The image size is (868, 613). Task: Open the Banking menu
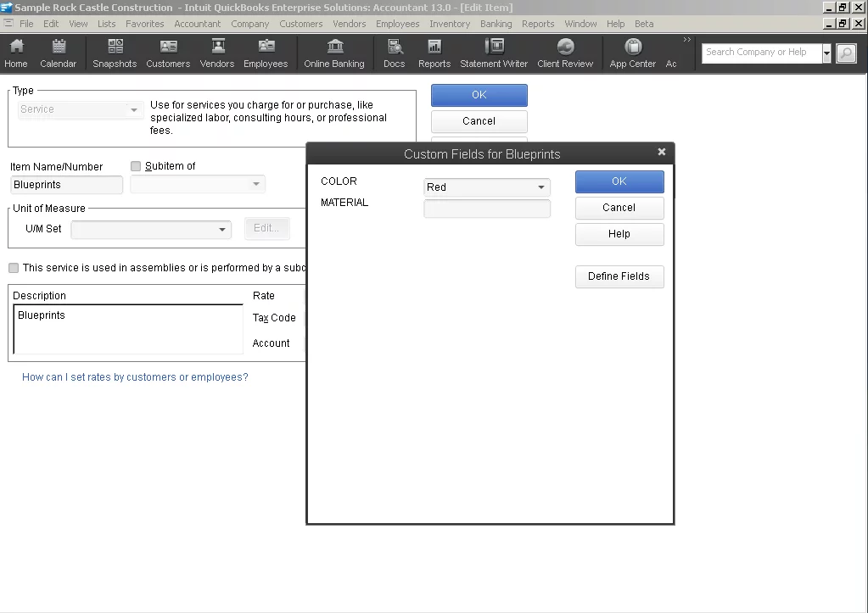pos(496,24)
